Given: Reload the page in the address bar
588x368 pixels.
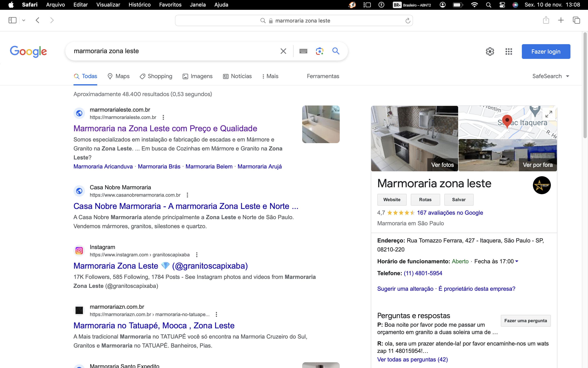Looking at the screenshot, I should pyautogui.click(x=408, y=21).
